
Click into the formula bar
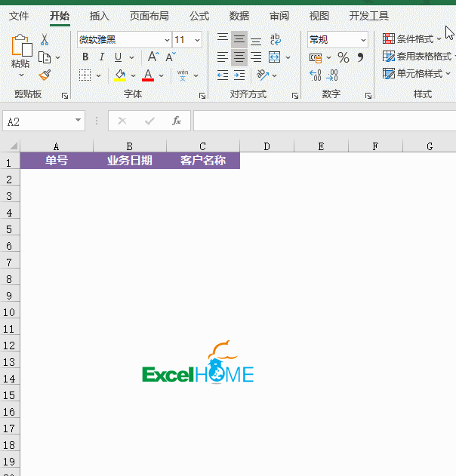325,121
